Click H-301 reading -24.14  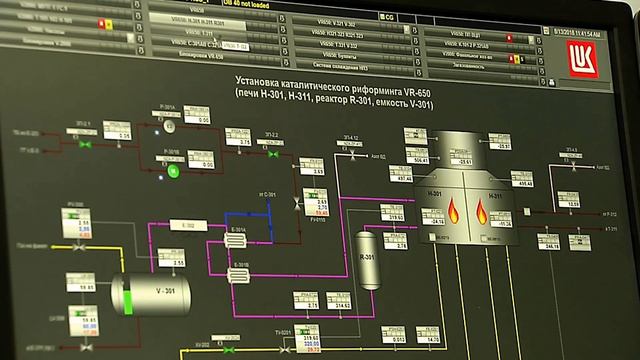433,217
